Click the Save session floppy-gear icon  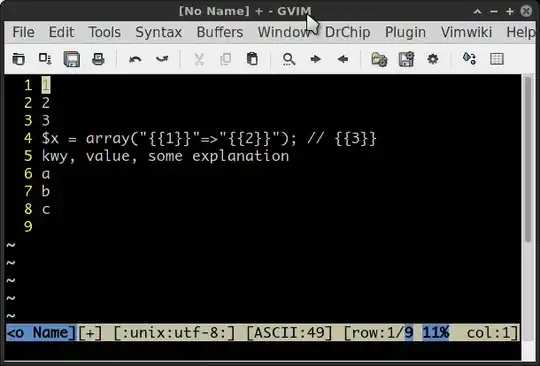406,59
